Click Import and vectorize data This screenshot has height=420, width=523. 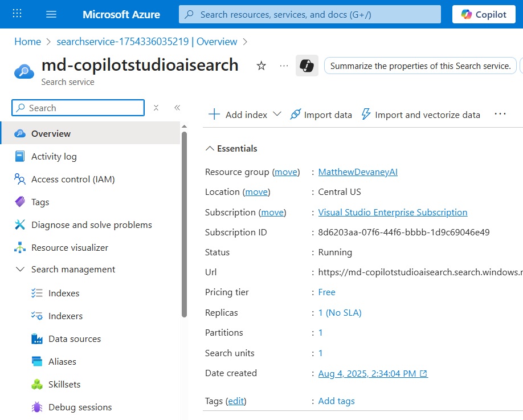point(421,115)
